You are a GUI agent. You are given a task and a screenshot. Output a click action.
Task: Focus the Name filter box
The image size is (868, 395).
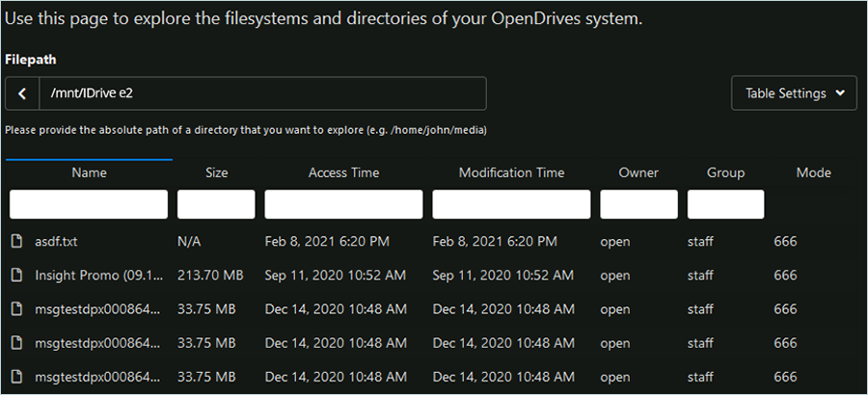(x=89, y=204)
